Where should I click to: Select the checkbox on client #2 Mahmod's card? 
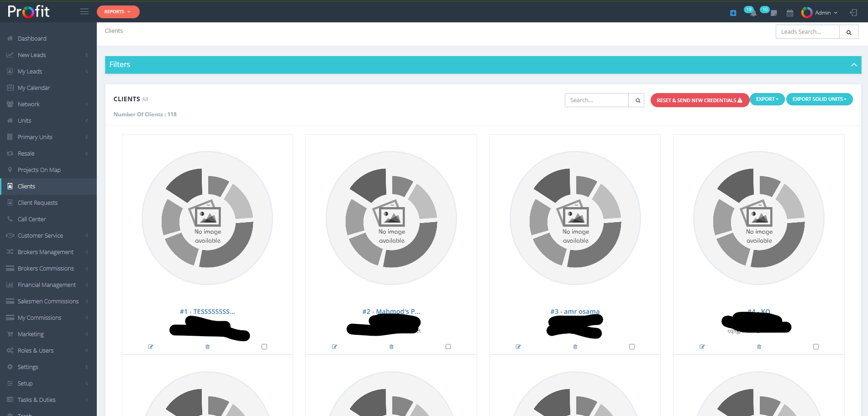(x=448, y=347)
